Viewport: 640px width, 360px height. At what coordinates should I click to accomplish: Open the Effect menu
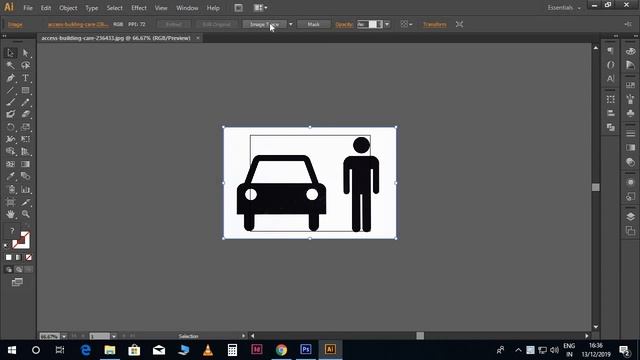coord(139,8)
